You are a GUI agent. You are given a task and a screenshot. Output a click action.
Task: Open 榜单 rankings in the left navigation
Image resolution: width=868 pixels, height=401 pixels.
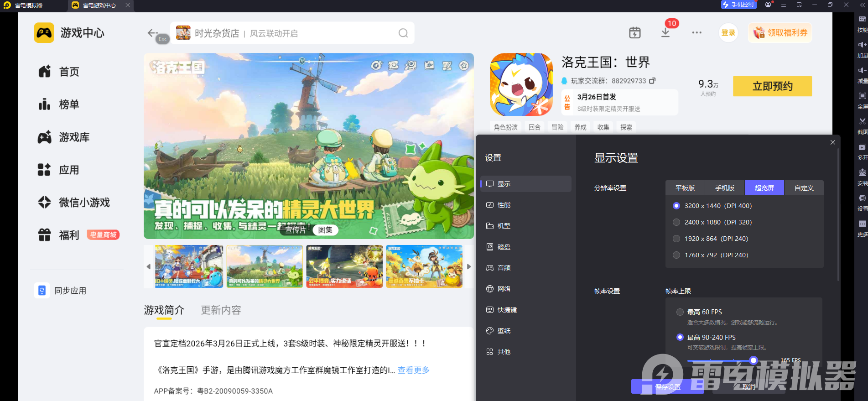pos(59,104)
